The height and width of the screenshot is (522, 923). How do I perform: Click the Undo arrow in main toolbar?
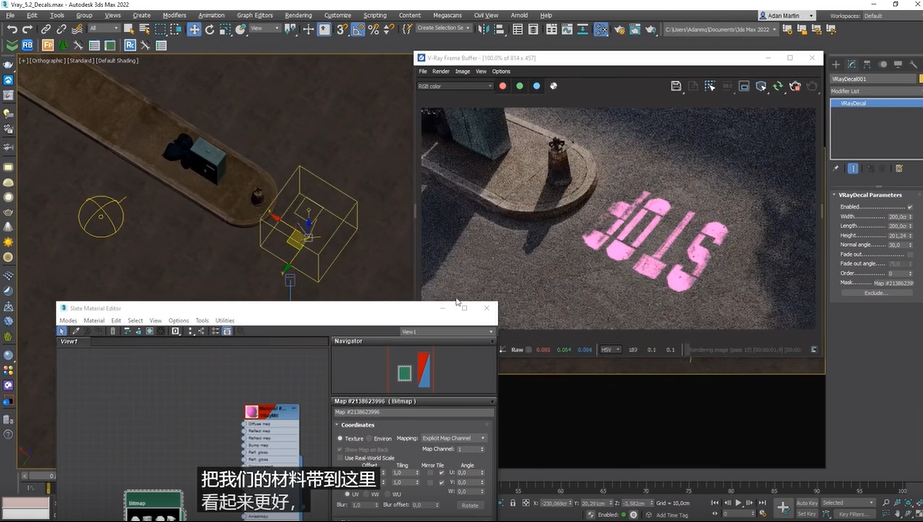[12, 29]
